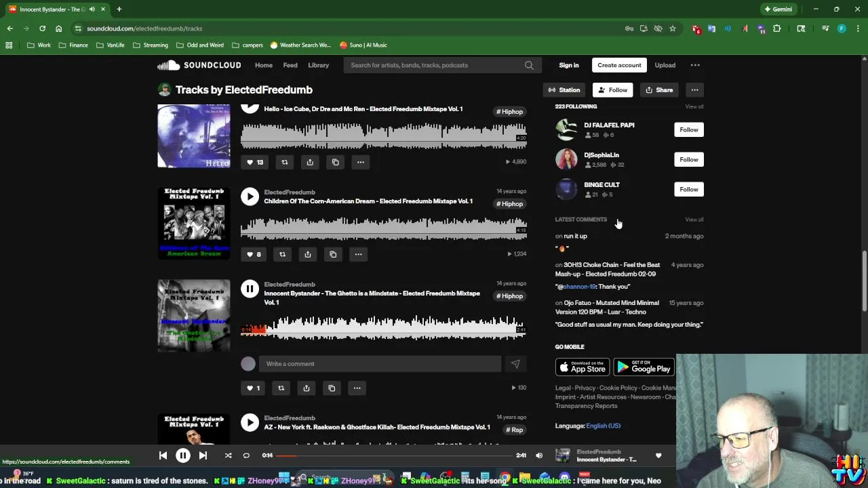Image resolution: width=868 pixels, height=488 pixels.
Task: Like the Children Of The Corn track
Action: point(253,254)
